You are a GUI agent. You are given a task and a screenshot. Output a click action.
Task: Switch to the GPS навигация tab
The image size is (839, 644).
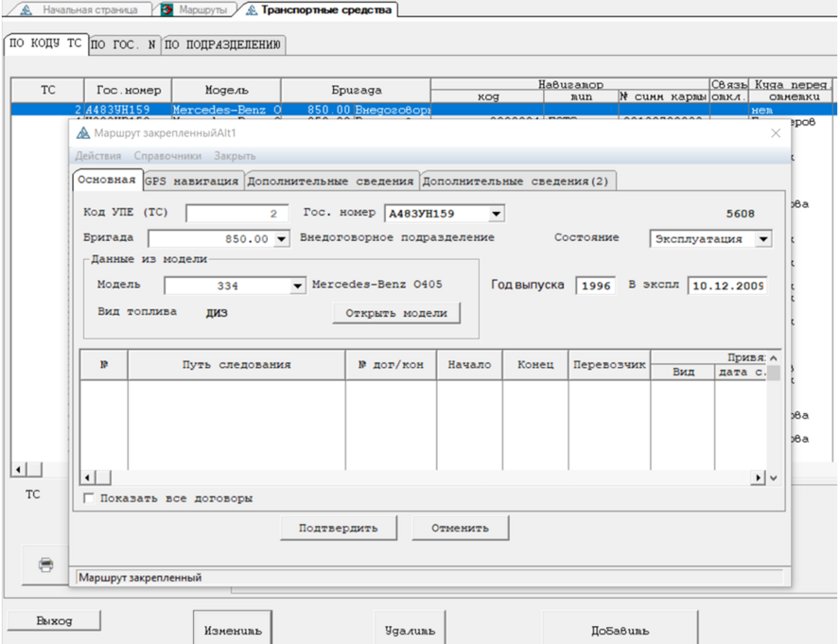(192, 182)
